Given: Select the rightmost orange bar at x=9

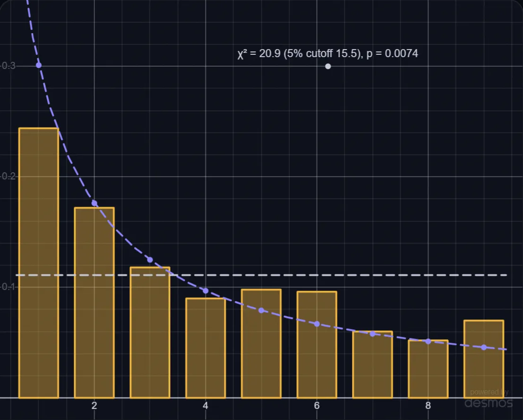Looking at the screenshot, I should coord(484,359).
